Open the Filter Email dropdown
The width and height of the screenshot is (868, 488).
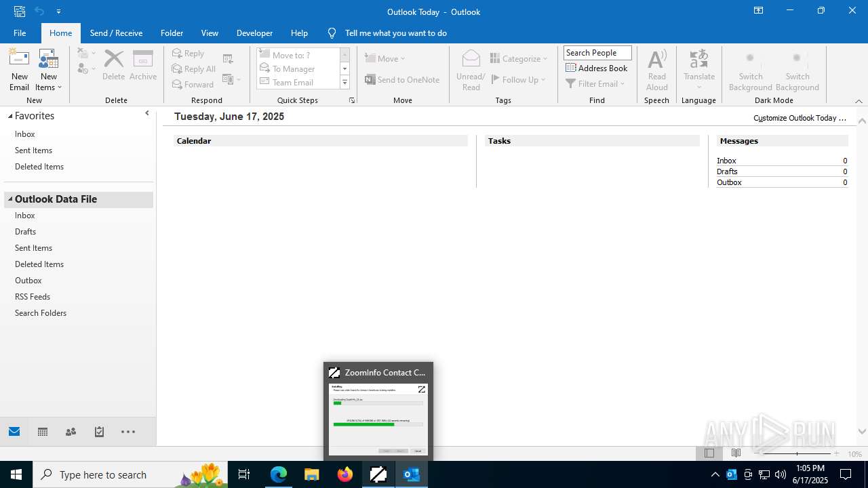pos(595,83)
